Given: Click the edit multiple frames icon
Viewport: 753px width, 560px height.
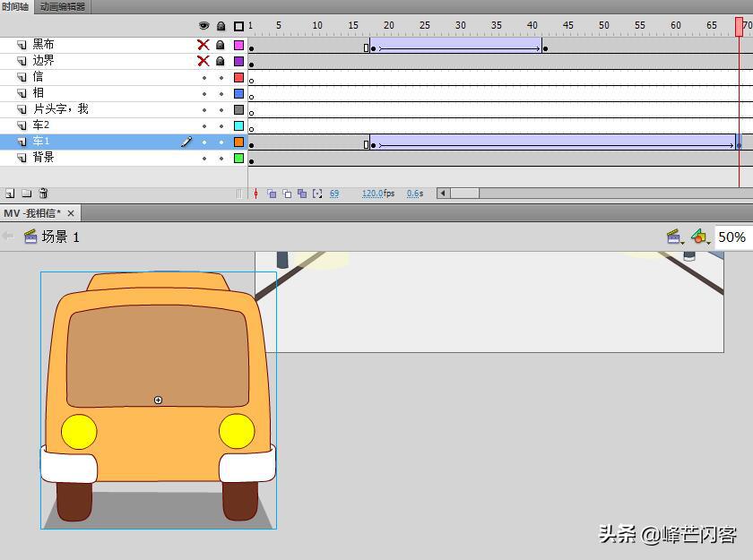Looking at the screenshot, I should 302,194.
